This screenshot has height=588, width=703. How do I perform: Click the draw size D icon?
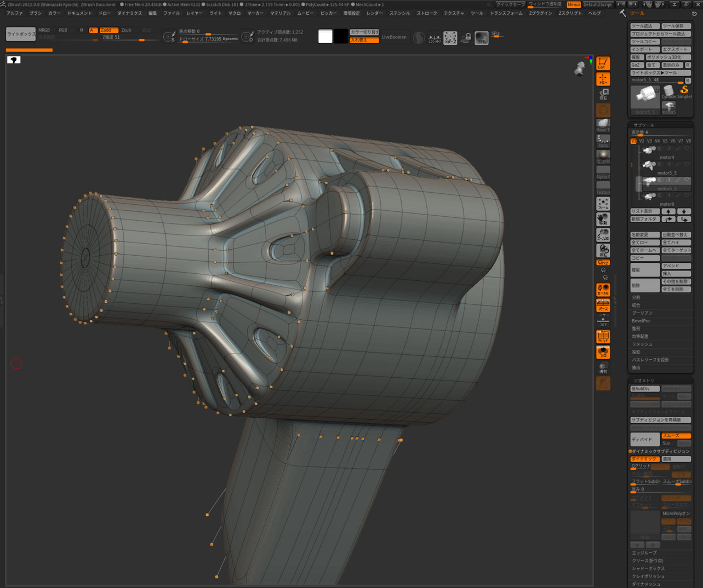[247, 37]
